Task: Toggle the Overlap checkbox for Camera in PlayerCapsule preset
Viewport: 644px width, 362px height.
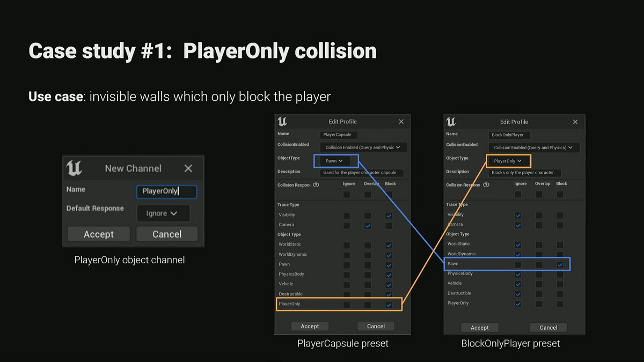Action: pos(368,225)
